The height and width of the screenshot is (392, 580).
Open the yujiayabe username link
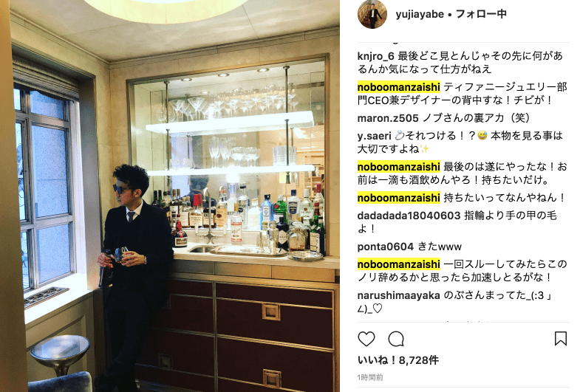tap(420, 14)
